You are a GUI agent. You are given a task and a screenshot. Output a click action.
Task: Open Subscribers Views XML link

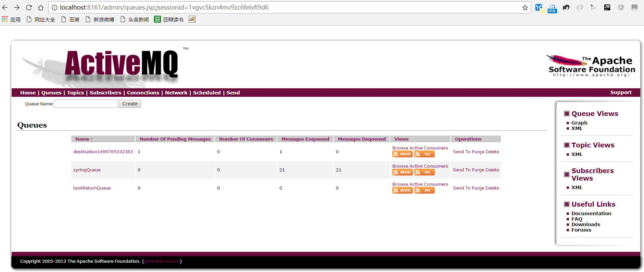click(x=577, y=187)
